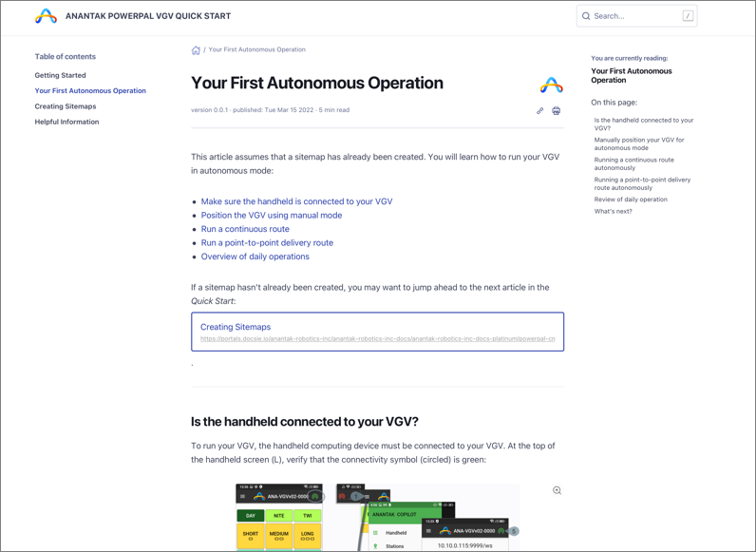
Task: Click the slash shortcut badge in the search box
Action: (x=688, y=16)
